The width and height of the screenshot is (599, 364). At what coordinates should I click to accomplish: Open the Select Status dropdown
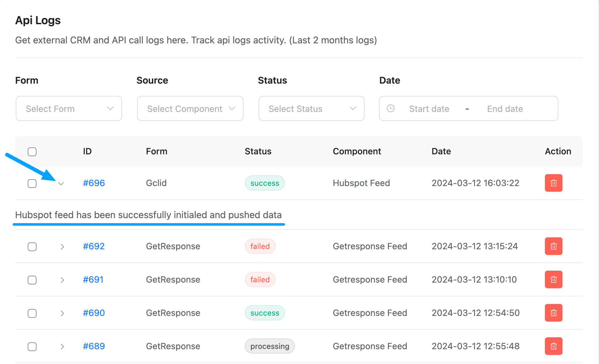pos(311,108)
